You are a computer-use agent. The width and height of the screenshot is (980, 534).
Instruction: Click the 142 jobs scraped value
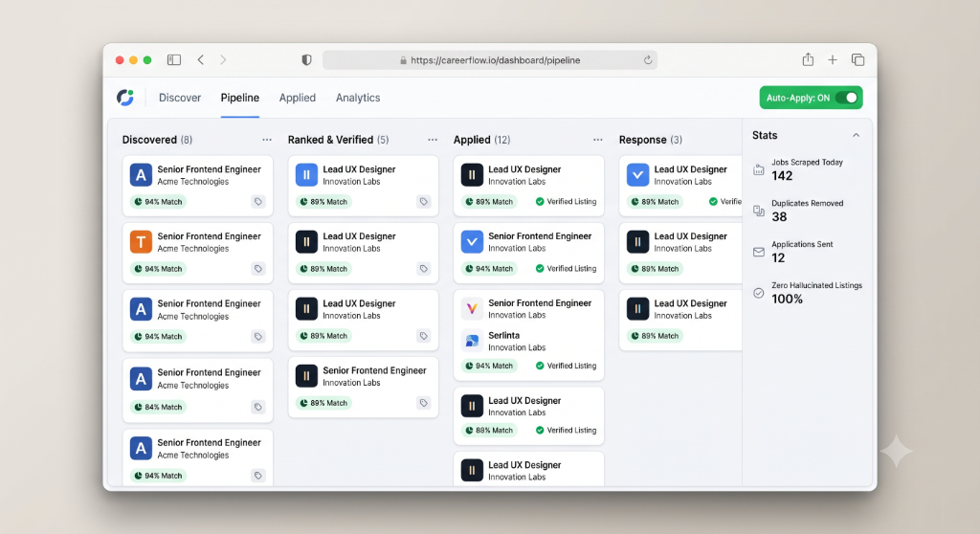pyautogui.click(x=782, y=176)
